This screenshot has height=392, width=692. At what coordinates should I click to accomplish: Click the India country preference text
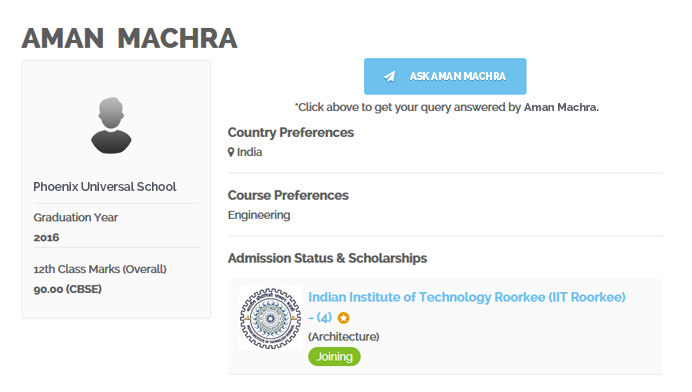coord(249,152)
